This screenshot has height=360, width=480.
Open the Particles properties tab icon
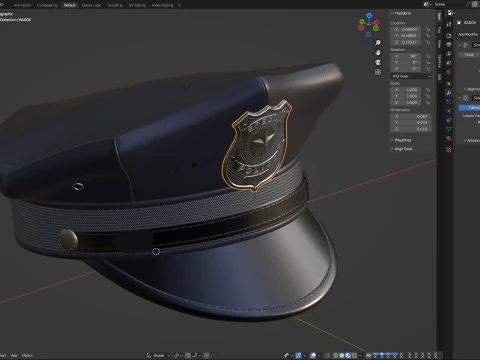pos(449,102)
